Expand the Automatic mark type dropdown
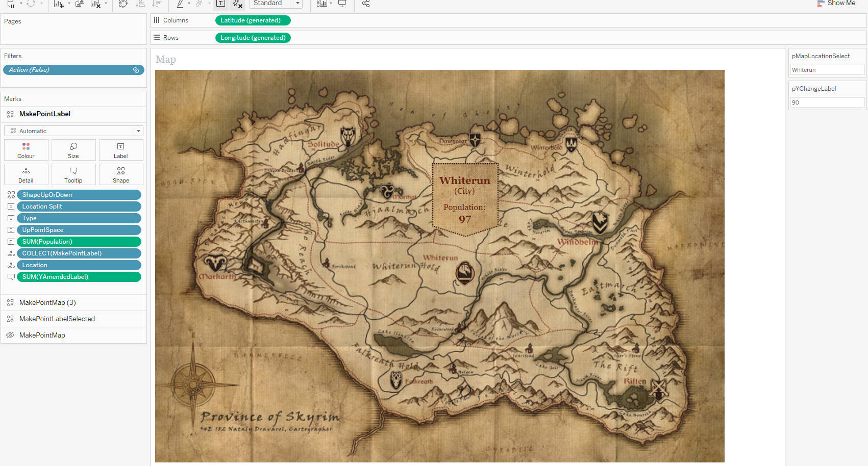Screen dimensions: 868x466 138,131
